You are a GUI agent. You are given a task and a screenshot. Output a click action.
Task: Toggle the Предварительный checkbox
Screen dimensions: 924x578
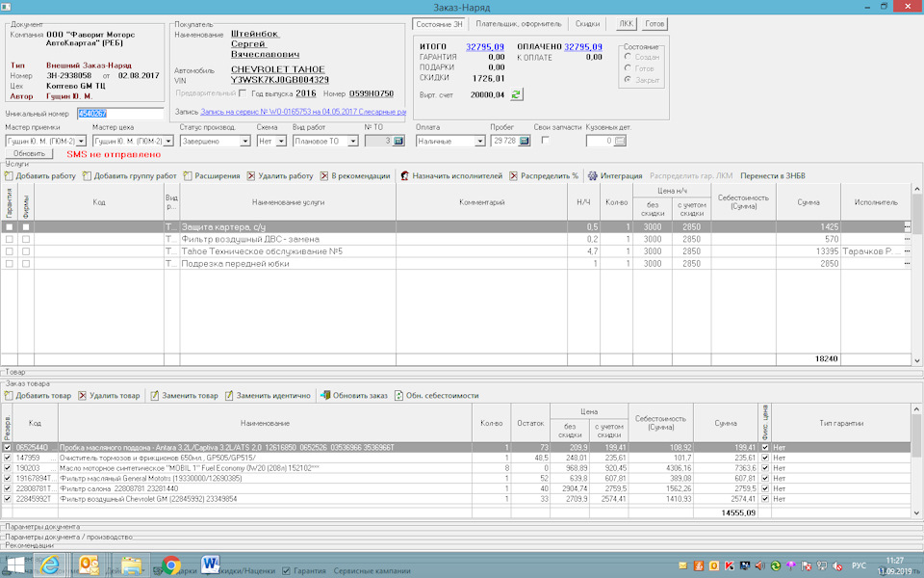[x=242, y=93]
